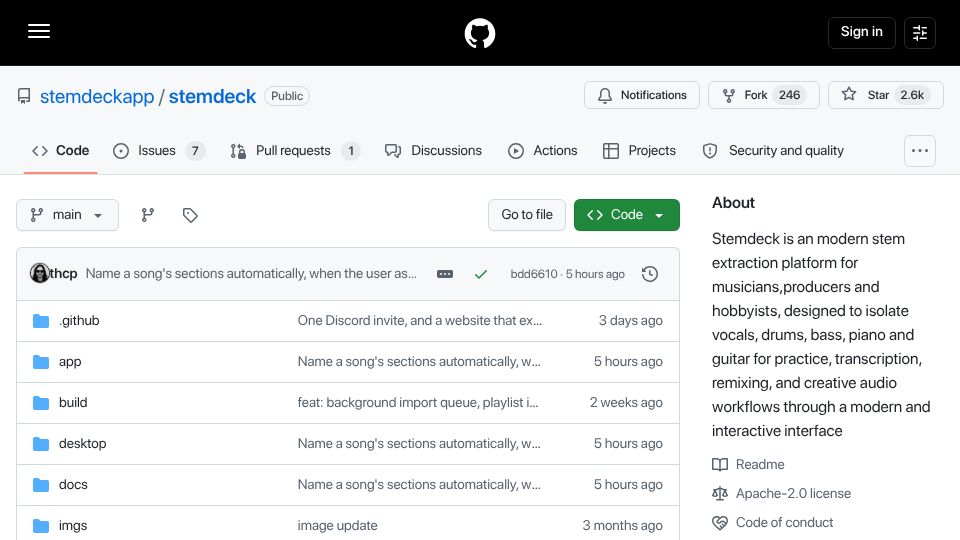
Task: Open the Discussions tab
Action: pyautogui.click(x=433, y=151)
